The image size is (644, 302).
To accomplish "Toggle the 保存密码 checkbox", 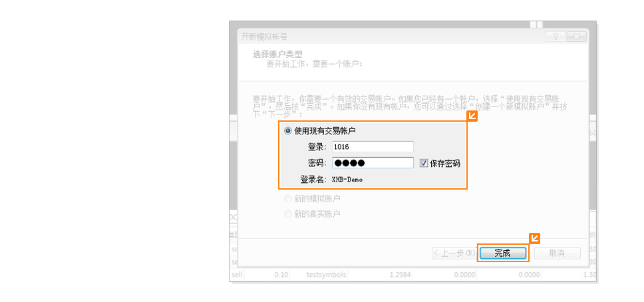I will (x=424, y=163).
